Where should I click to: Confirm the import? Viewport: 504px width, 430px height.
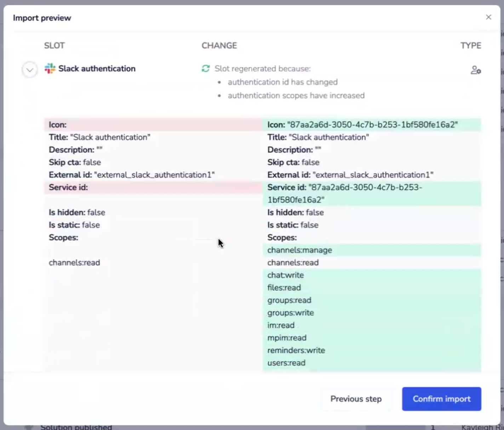coord(441,399)
